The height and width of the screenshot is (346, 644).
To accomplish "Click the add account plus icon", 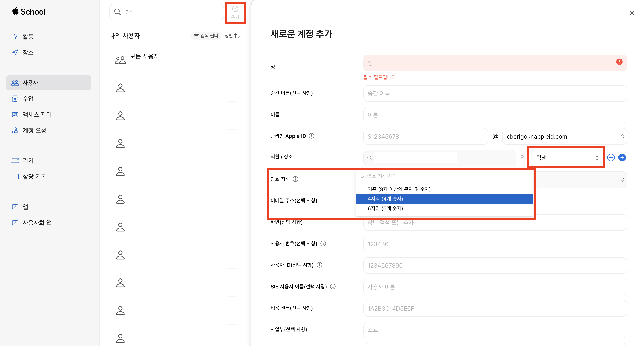I will [235, 9].
